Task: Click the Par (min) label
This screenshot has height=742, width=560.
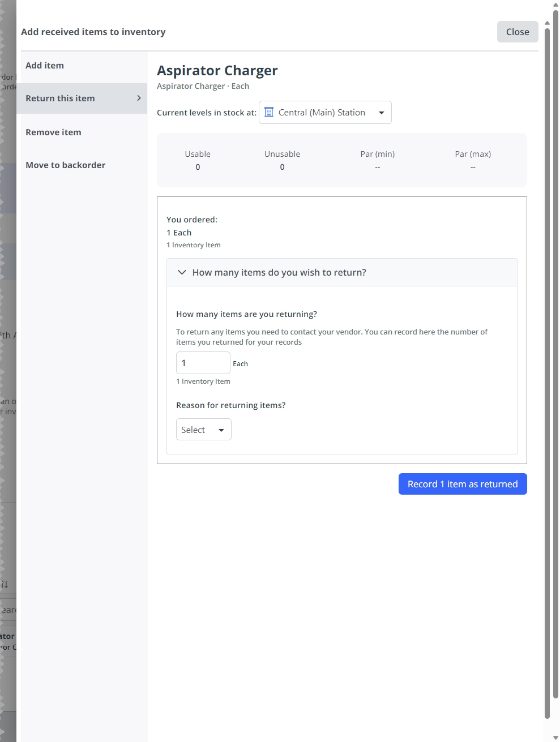Action: click(x=378, y=154)
